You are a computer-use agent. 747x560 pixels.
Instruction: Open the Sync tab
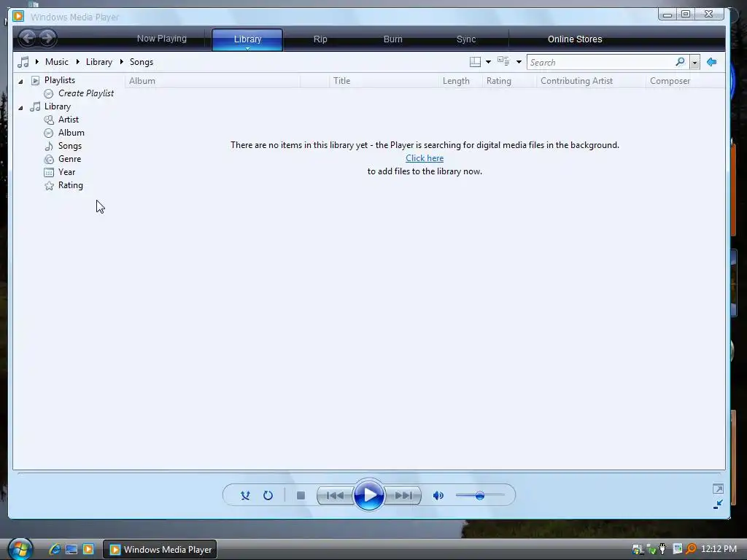coord(466,39)
